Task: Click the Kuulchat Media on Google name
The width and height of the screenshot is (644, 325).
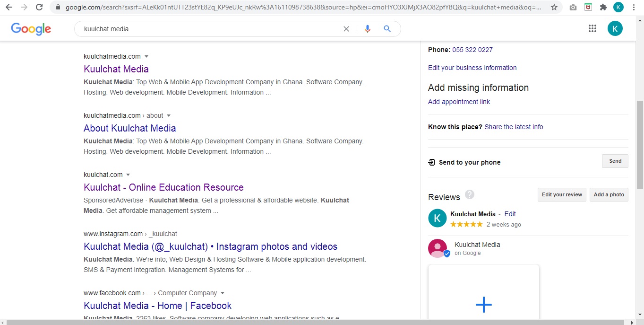Action: click(477, 245)
